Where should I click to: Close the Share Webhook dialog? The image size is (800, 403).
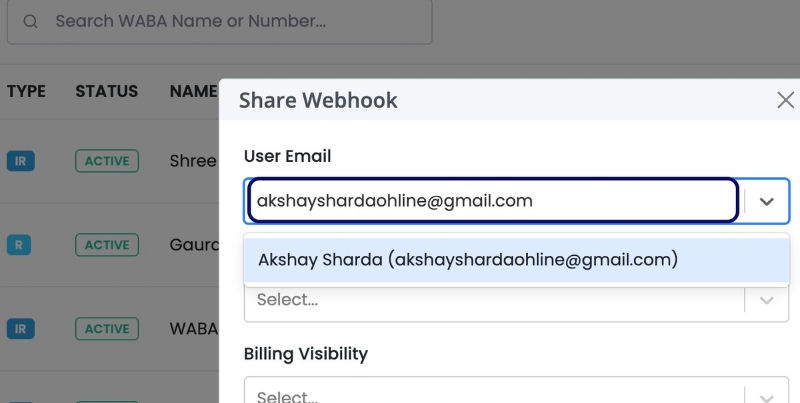(785, 100)
